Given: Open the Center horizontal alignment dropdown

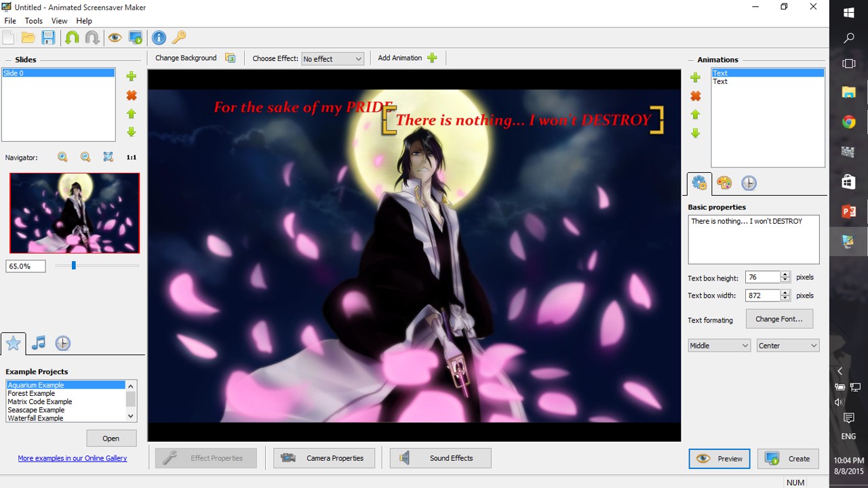Looking at the screenshot, I should pos(788,346).
